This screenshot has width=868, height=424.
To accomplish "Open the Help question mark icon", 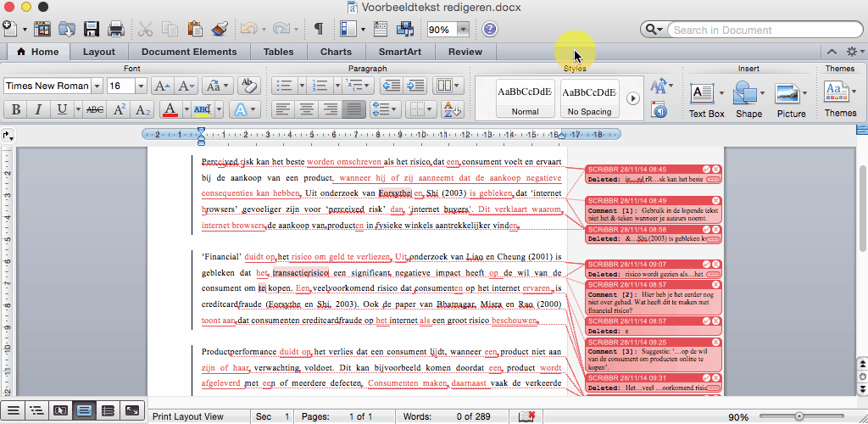I will tap(490, 30).
